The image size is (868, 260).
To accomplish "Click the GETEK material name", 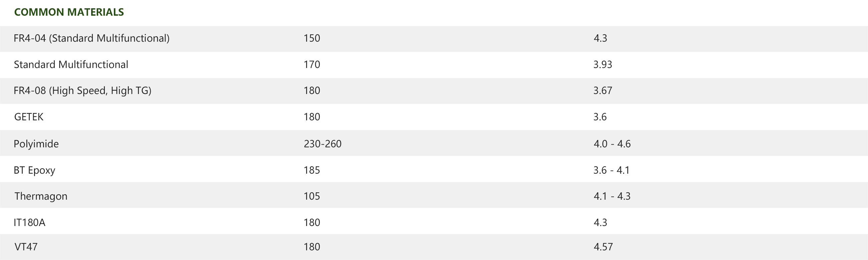I will click(29, 117).
